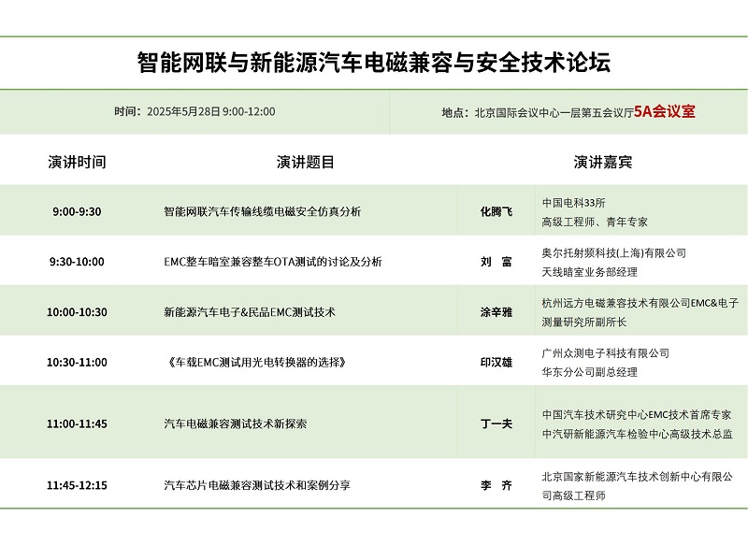Click the line 司高级工程师

point(573,495)
